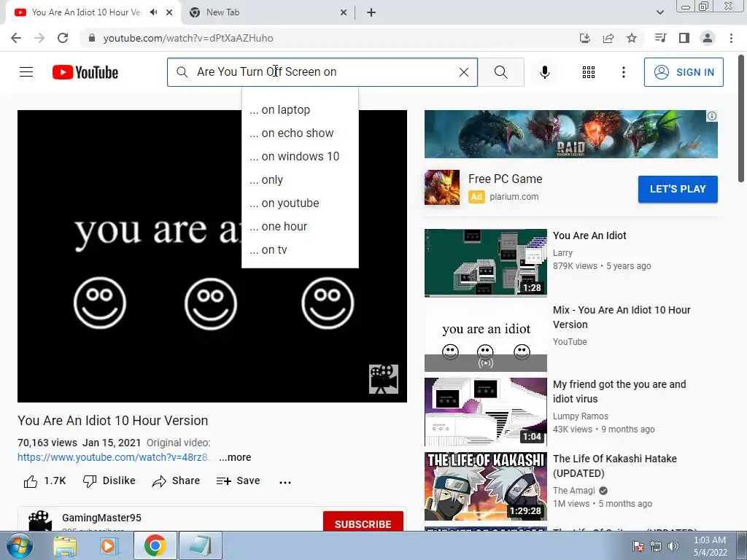The width and height of the screenshot is (747, 560).
Task: Start voice search via microphone icon
Action: [x=544, y=72]
